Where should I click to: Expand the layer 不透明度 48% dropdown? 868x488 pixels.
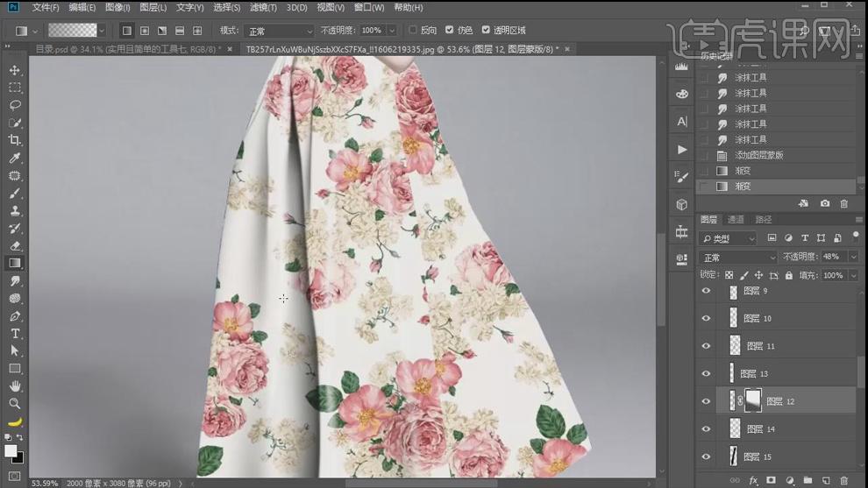point(853,257)
